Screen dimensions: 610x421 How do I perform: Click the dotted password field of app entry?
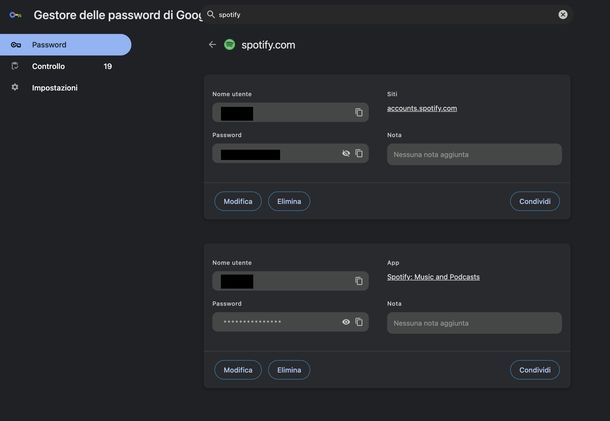pos(290,322)
